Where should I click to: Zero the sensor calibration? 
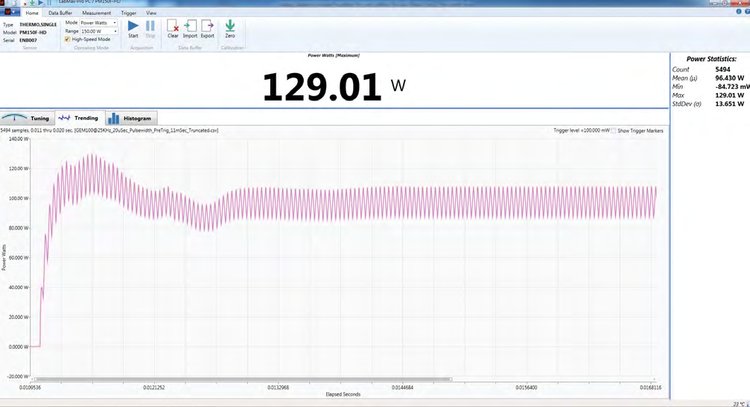[x=230, y=29]
